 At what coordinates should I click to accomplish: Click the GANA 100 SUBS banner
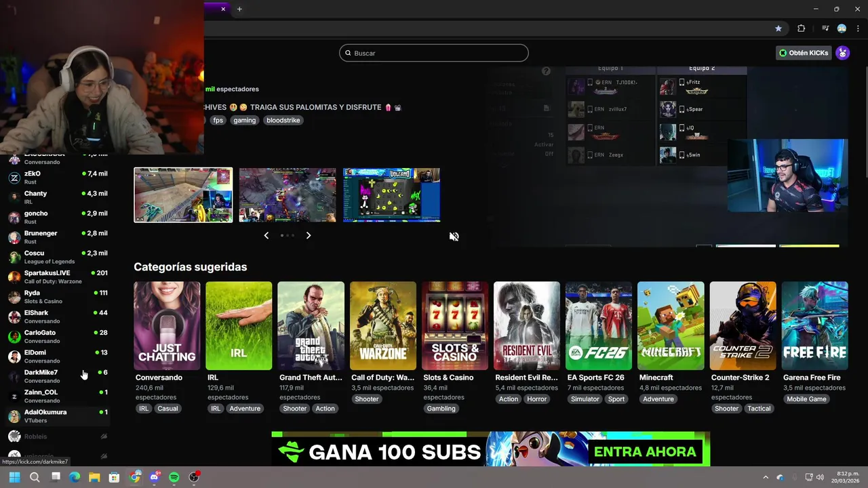coord(490,449)
